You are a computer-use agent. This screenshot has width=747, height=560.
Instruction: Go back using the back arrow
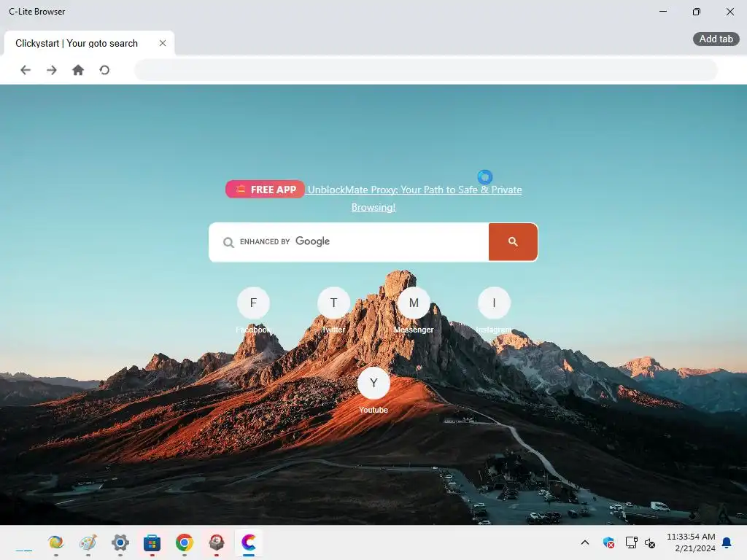tap(26, 70)
